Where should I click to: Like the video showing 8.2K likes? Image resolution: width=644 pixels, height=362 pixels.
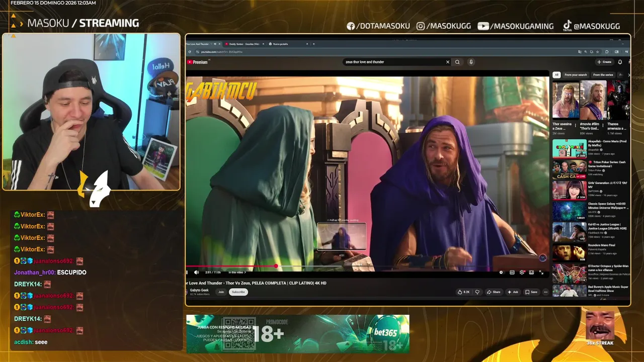463,292
